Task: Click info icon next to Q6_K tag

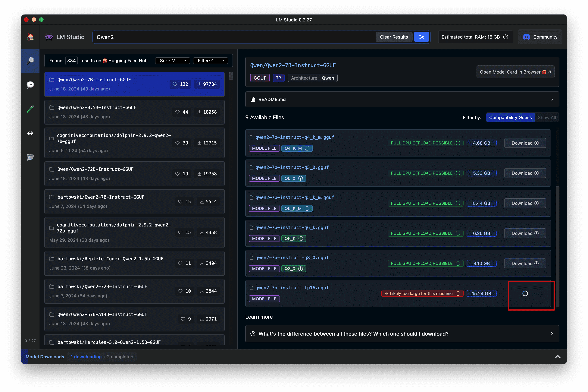Action: [x=301, y=239]
